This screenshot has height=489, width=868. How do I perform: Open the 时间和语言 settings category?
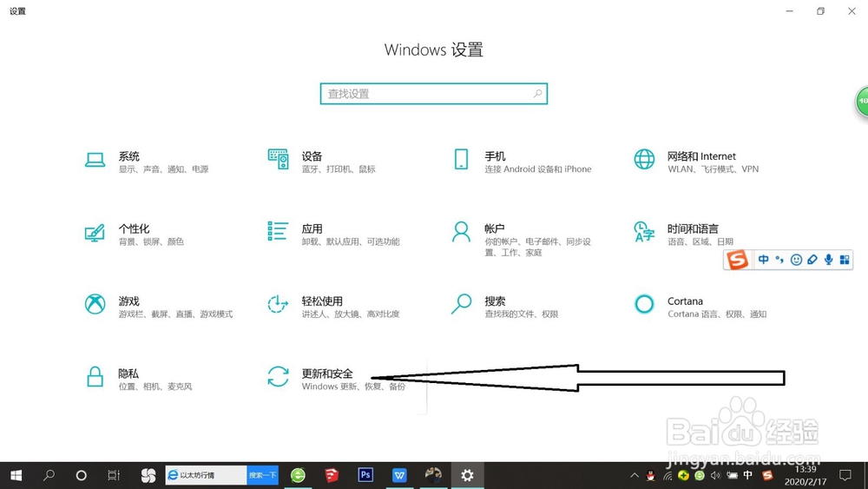click(x=683, y=235)
